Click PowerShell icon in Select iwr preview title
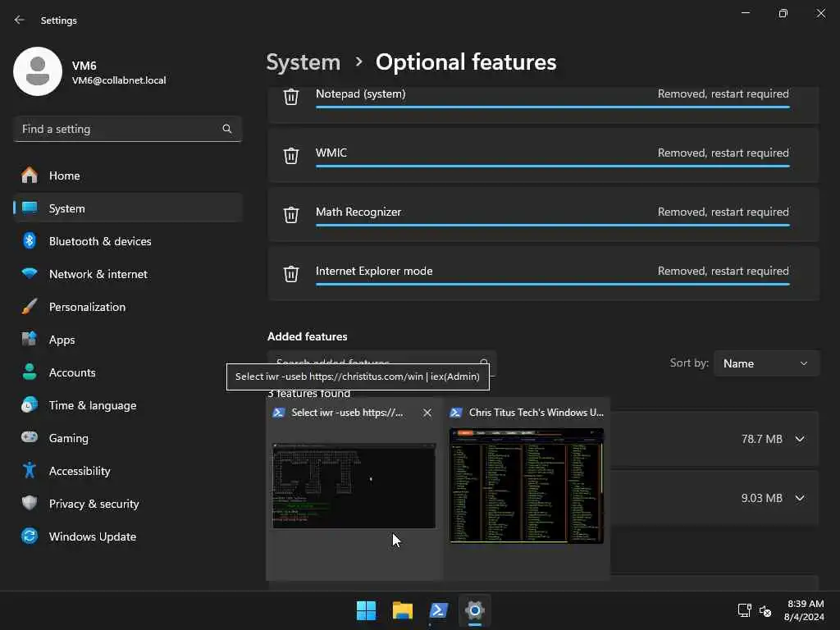Image resolution: width=840 pixels, height=630 pixels. [x=279, y=413]
